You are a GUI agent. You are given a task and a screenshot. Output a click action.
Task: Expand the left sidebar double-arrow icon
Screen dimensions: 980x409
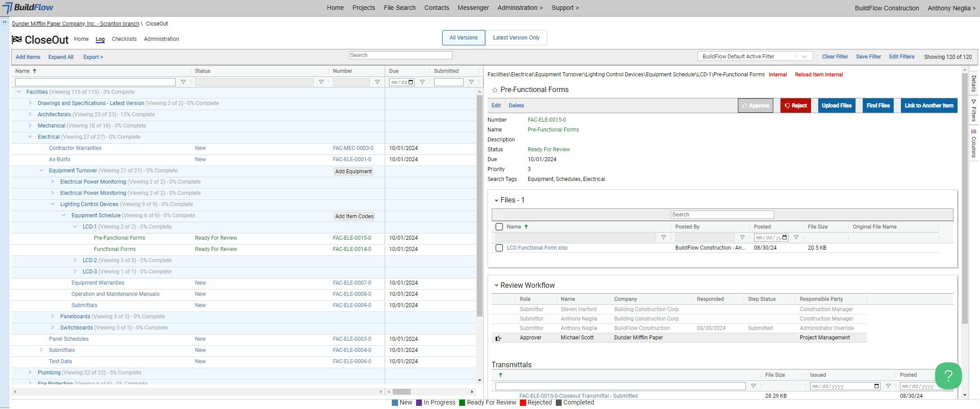[4, 22]
